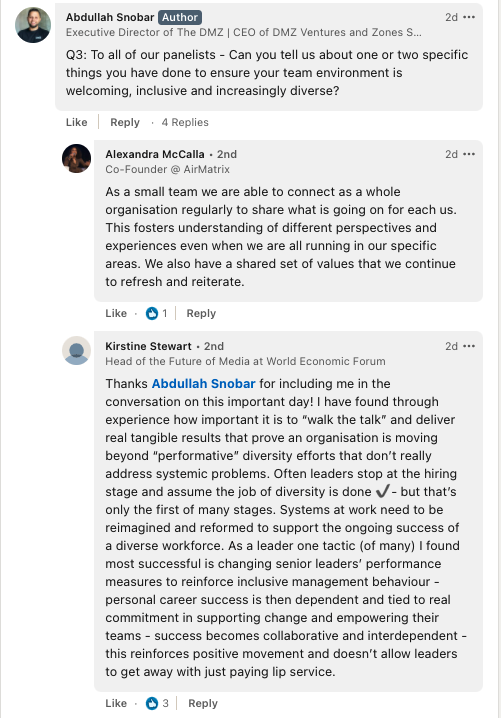This screenshot has height=718, width=501.
Task: Open Alexandra McCalla's profile name
Action: (155, 154)
